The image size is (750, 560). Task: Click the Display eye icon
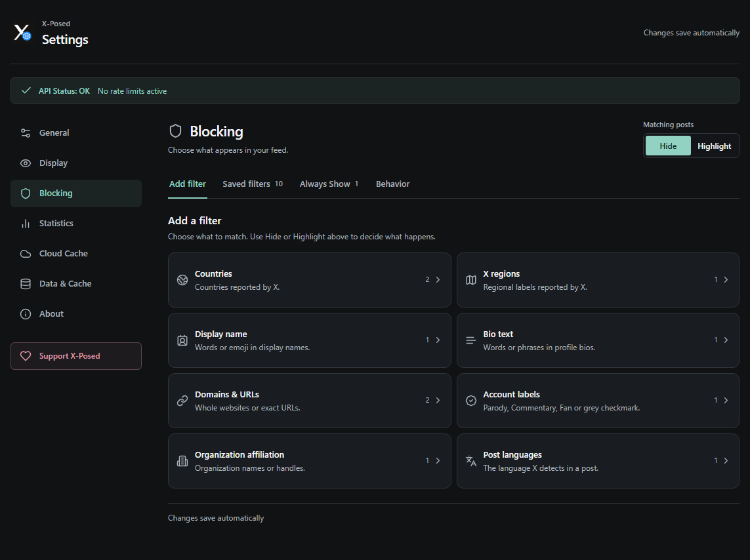[x=26, y=163]
